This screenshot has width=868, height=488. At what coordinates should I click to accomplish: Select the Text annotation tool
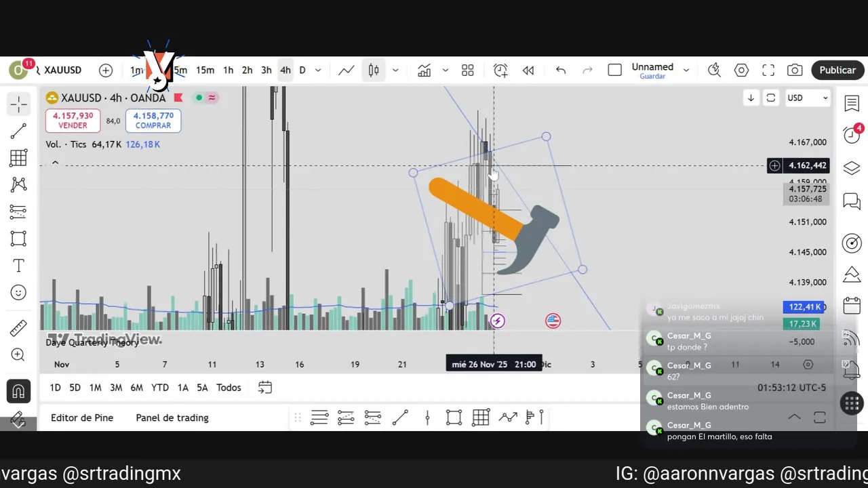18,266
